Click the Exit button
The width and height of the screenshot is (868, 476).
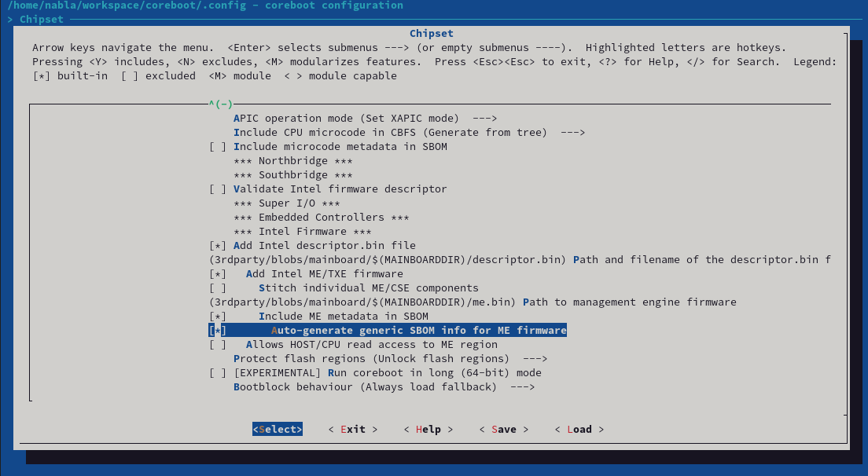(352, 429)
